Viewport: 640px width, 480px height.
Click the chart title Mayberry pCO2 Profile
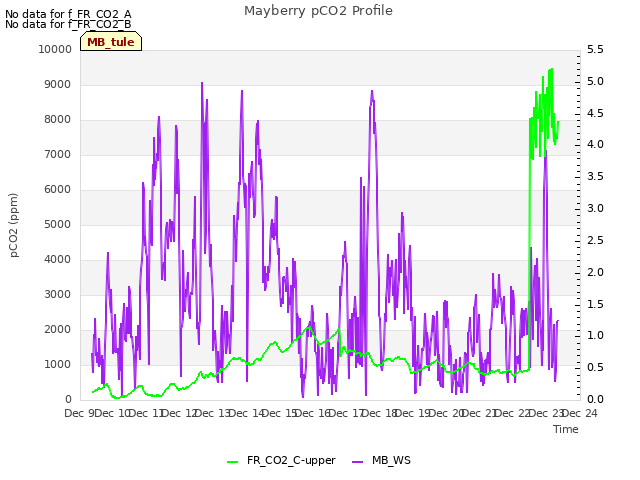click(318, 11)
